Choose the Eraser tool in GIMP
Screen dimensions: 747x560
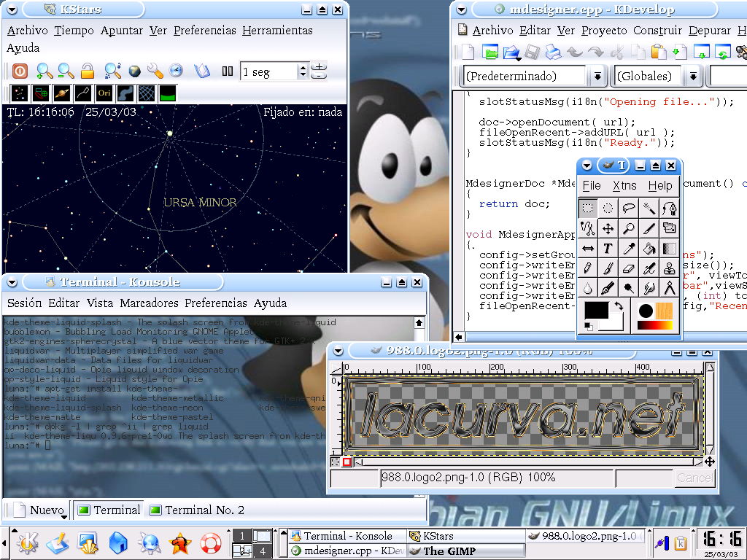(x=629, y=268)
